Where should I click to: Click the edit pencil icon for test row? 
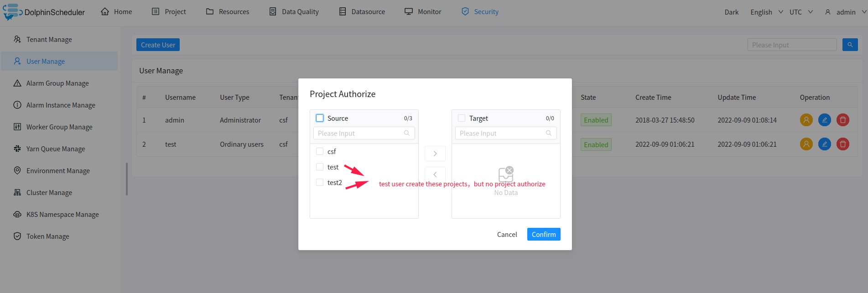(825, 144)
